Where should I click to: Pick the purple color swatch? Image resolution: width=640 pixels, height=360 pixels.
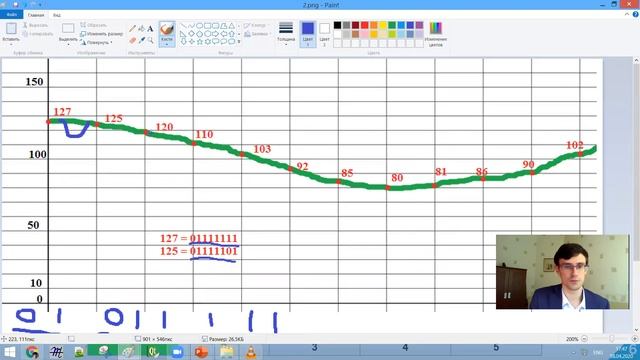[419, 25]
